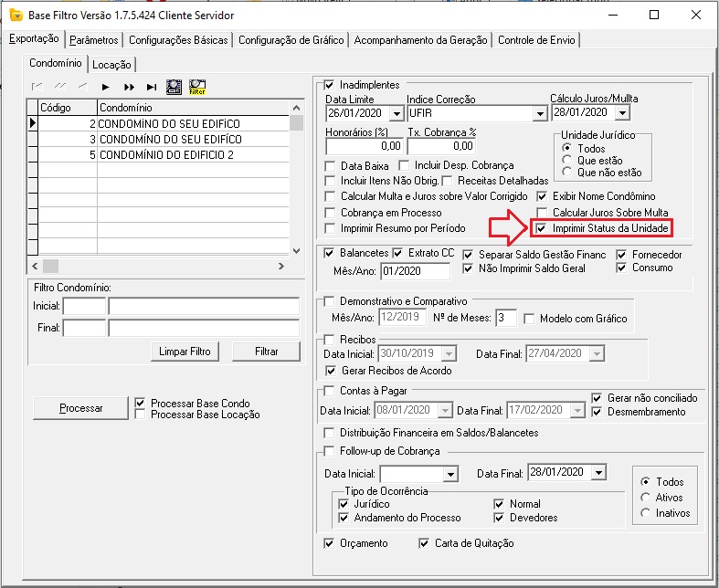Click the fast-forward next page arrow
719x588 pixels.
pos(129,87)
